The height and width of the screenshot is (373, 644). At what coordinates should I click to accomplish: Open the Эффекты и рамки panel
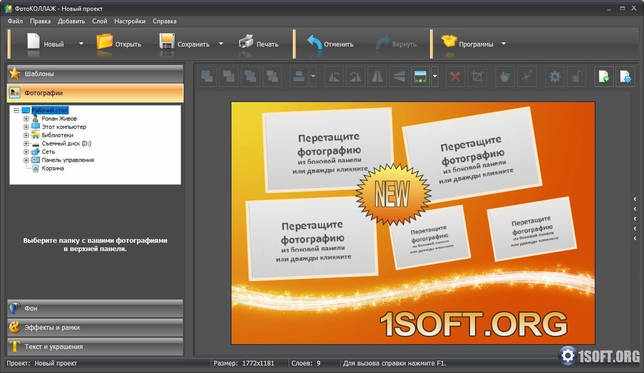(95, 327)
